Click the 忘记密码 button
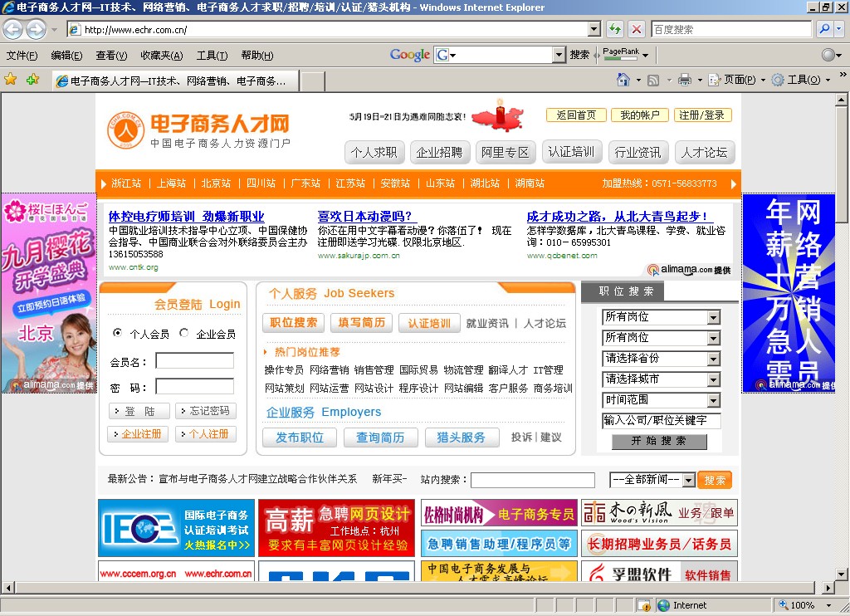Image resolution: width=850 pixels, height=616 pixels. 206,411
